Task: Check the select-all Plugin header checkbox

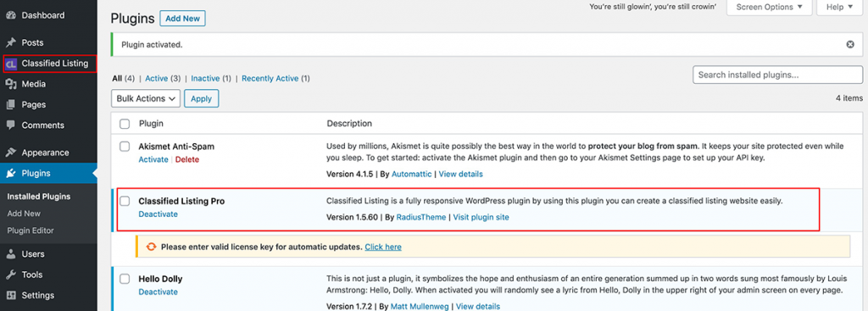Action: pos(125,124)
